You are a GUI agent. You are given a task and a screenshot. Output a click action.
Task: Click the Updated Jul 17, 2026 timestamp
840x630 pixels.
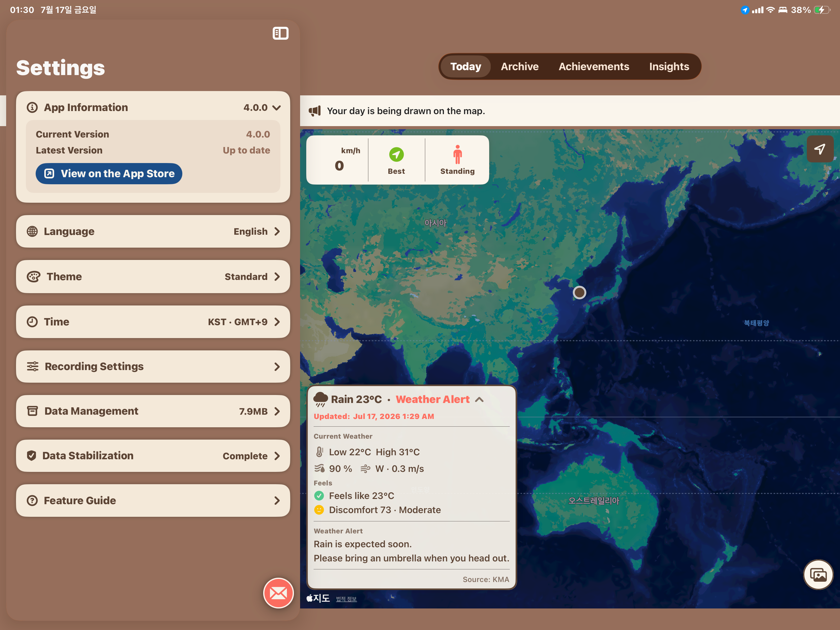pyautogui.click(x=374, y=417)
